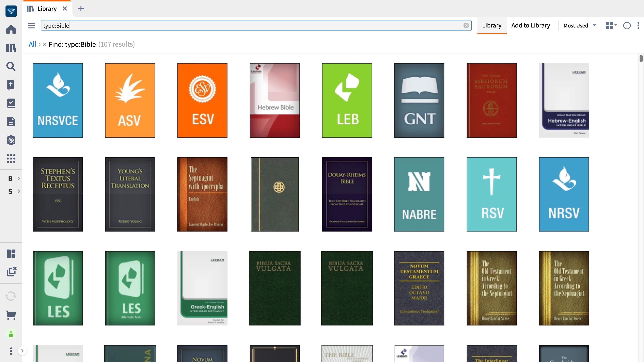Image resolution: width=644 pixels, height=362 pixels.
Task: Expand the S shortcut chevron
Action: (18, 191)
